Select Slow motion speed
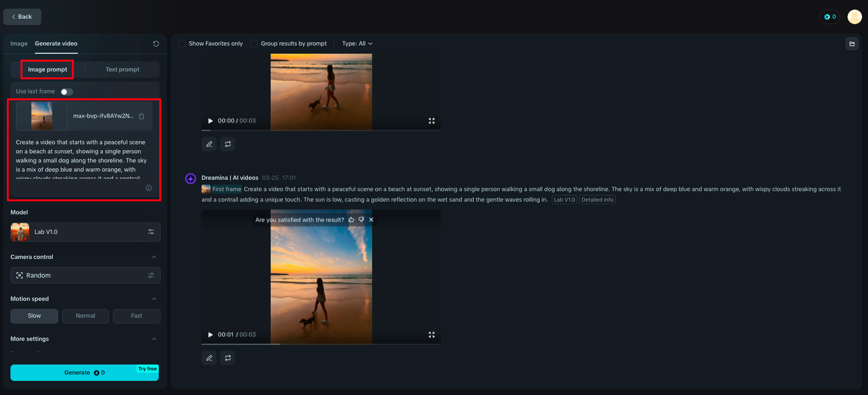 pos(34,316)
